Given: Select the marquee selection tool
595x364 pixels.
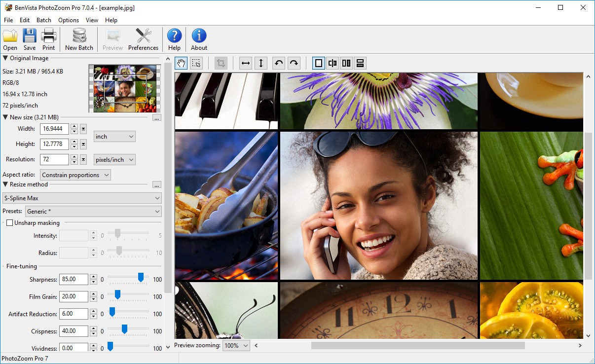Looking at the screenshot, I should (196, 63).
